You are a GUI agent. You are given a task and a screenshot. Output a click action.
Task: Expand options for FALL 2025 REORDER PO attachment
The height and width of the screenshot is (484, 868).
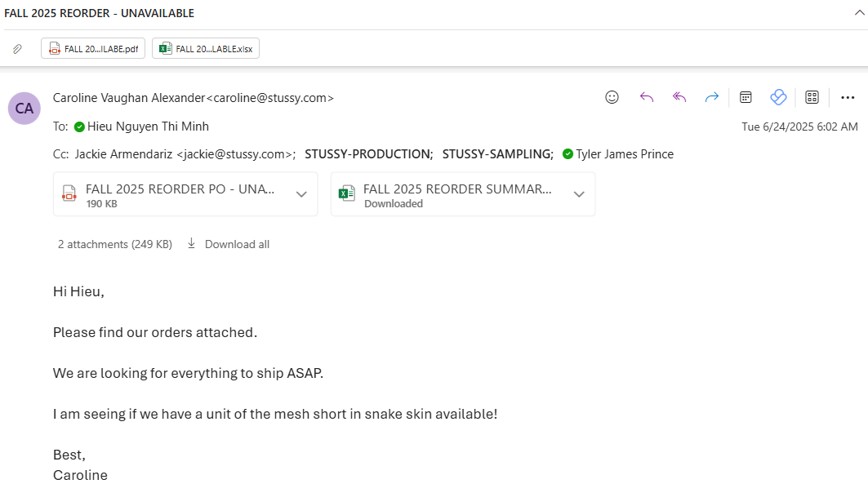(301, 194)
